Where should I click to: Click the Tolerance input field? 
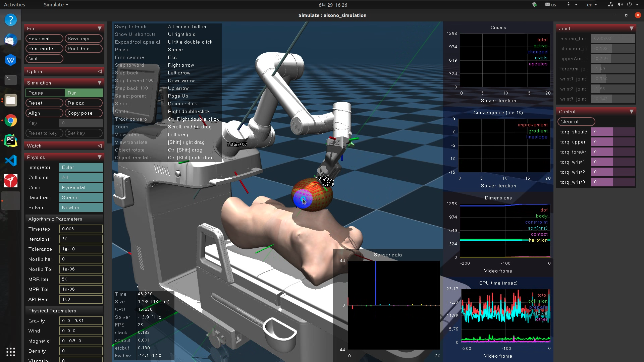(81, 249)
